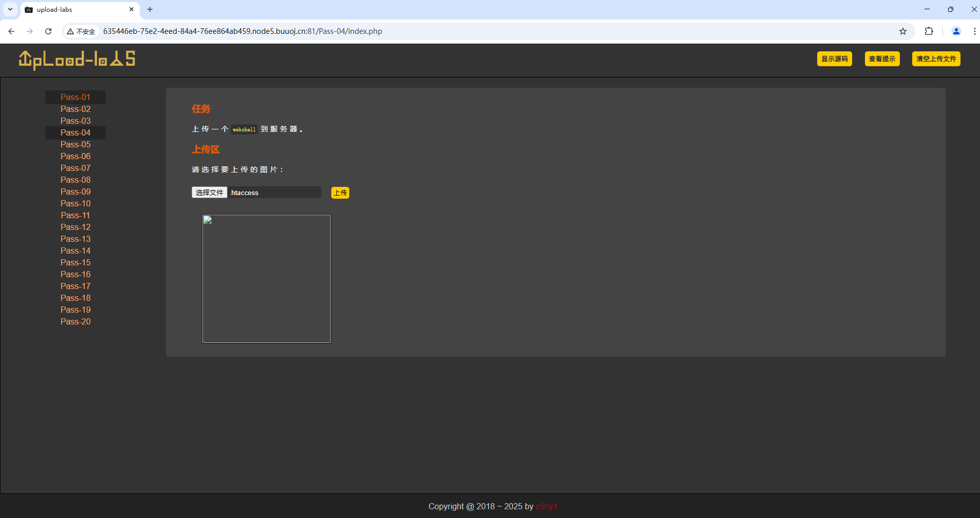Image resolution: width=980 pixels, height=518 pixels.
Task: Open Pass-14 in the sidebar
Action: pos(76,251)
